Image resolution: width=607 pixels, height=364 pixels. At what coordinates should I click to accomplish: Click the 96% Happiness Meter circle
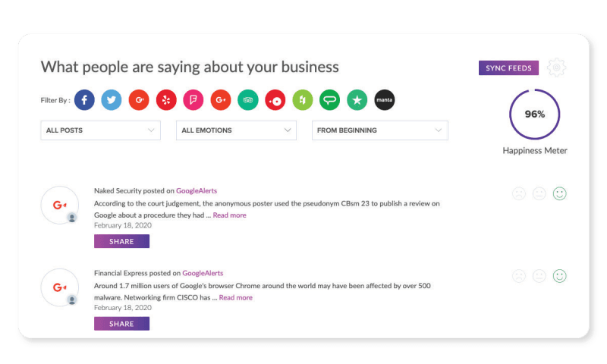(x=534, y=115)
